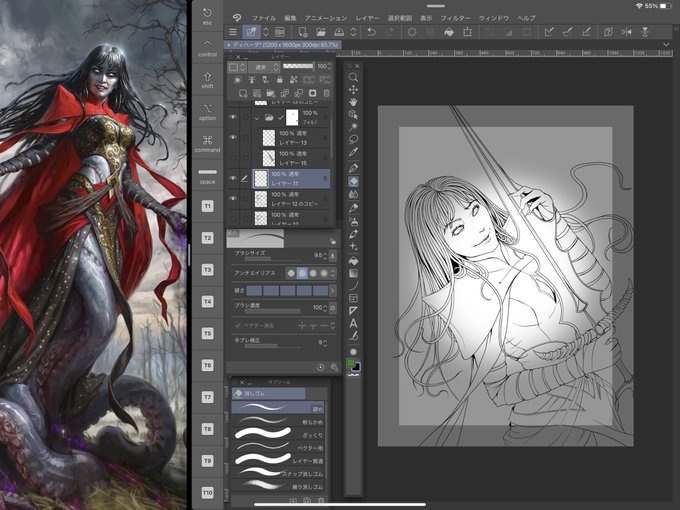
Task: Toggle visibility eye of レイヤー 13
Action: (233, 137)
